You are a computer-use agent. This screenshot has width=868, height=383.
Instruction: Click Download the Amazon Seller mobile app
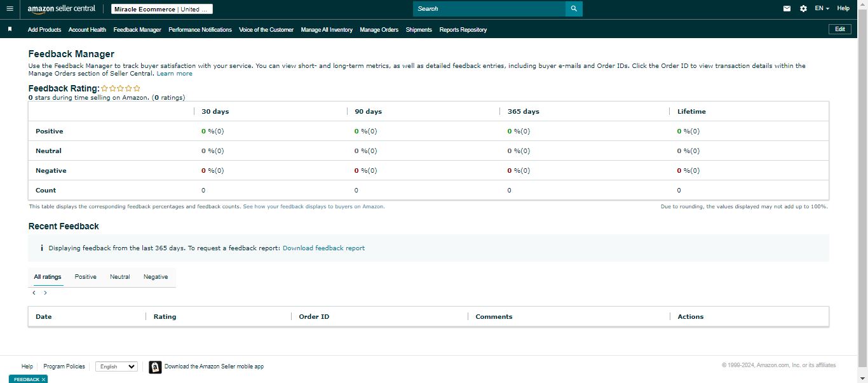(214, 366)
